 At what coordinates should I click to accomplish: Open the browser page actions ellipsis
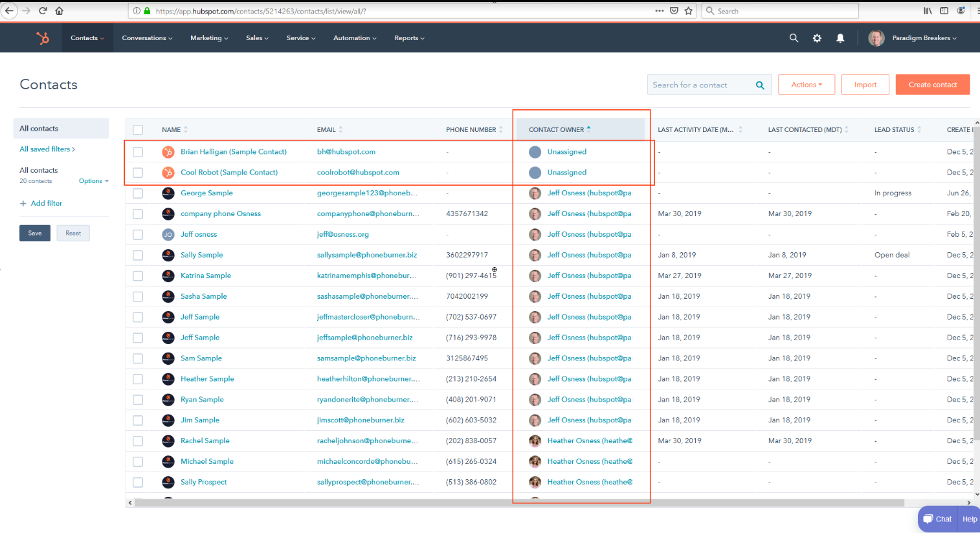pos(659,11)
